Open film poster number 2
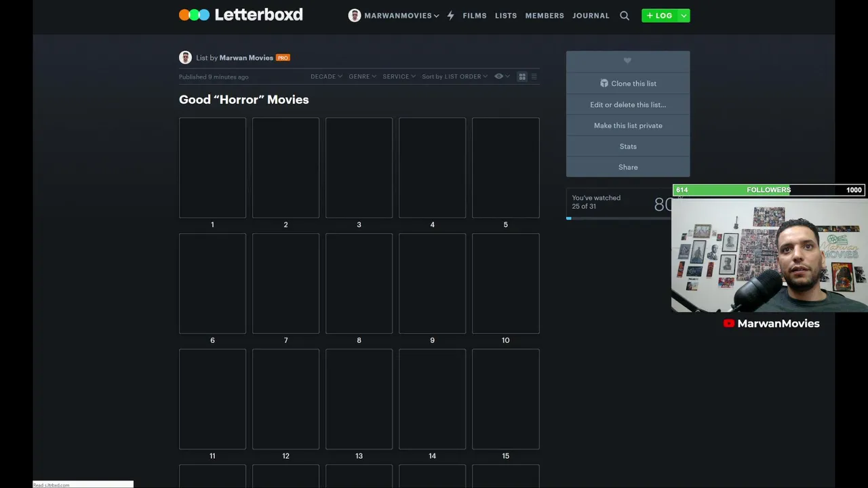Screen dimensions: 868x488 [285, 168]
